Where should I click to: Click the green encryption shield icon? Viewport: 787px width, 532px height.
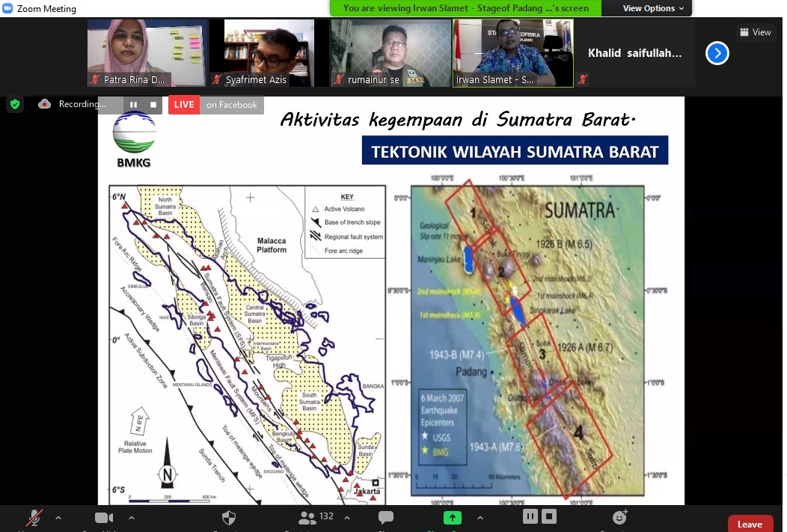click(15, 105)
